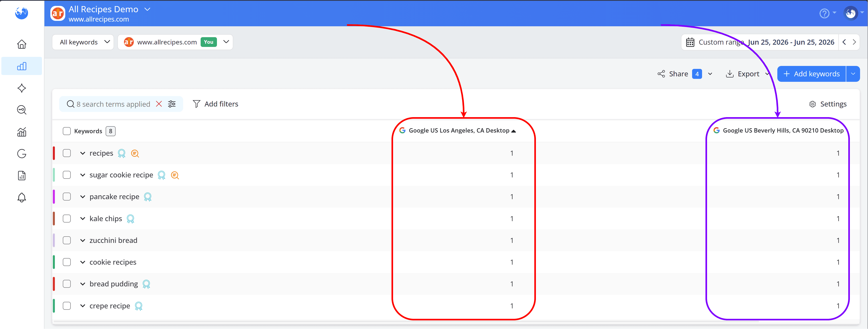Image resolution: width=868 pixels, height=329 pixels.
Task: Click the calendar icon in date range
Action: tap(690, 42)
